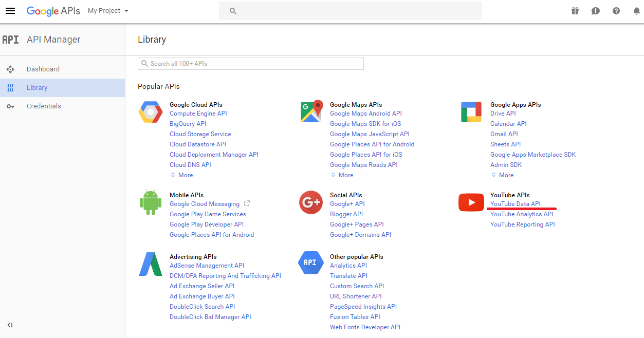The image size is (644, 338).
Task: Click the Search all 100+ APIs box
Action: [251, 64]
